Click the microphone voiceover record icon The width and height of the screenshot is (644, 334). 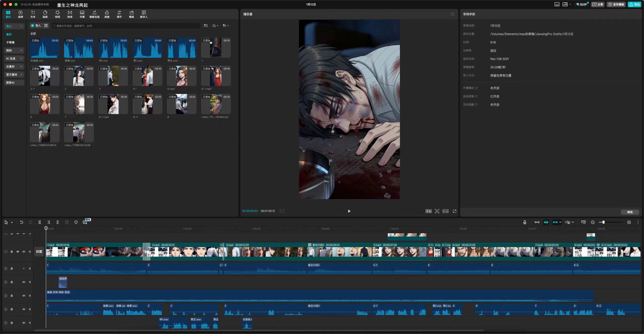coord(524,222)
